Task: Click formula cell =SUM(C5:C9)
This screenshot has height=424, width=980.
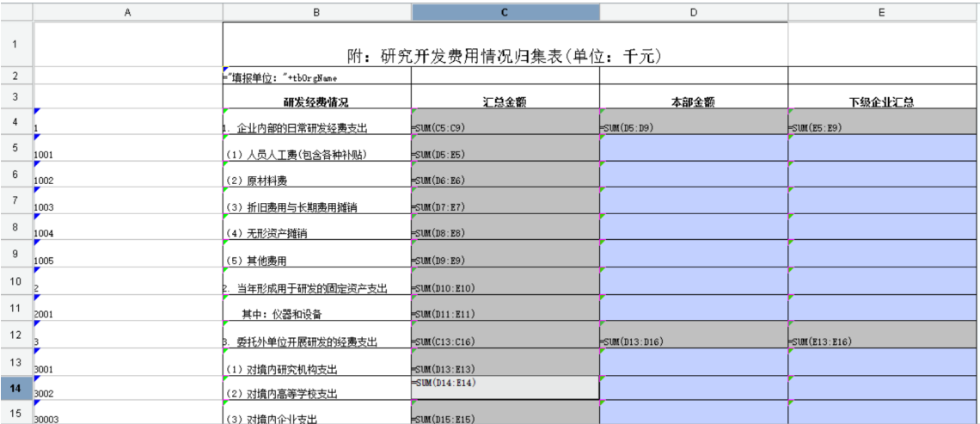Action: [x=505, y=120]
